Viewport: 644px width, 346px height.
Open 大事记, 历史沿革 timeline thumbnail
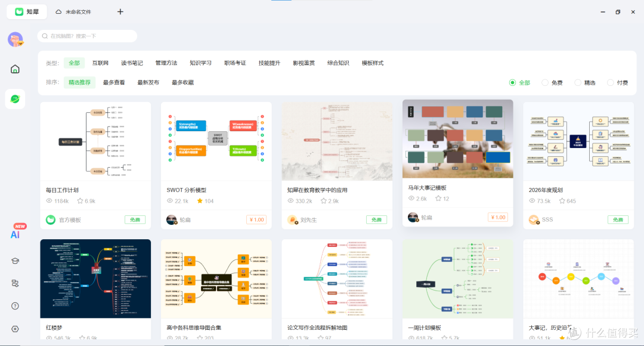[x=578, y=279]
